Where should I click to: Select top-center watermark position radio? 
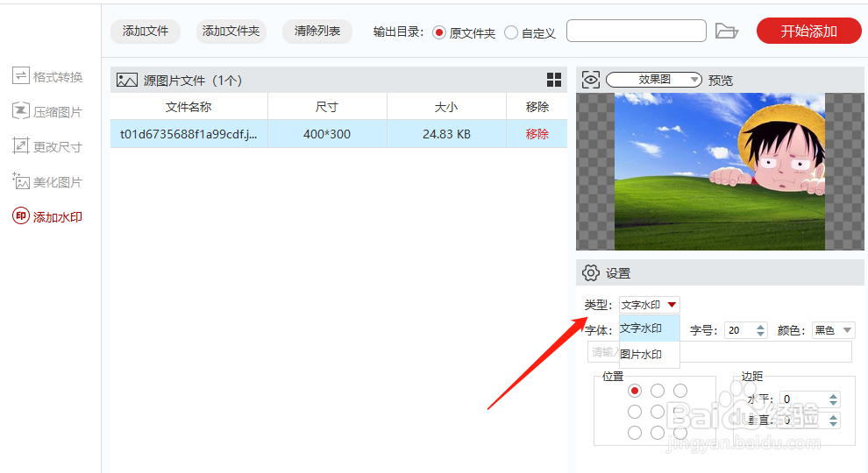[658, 391]
